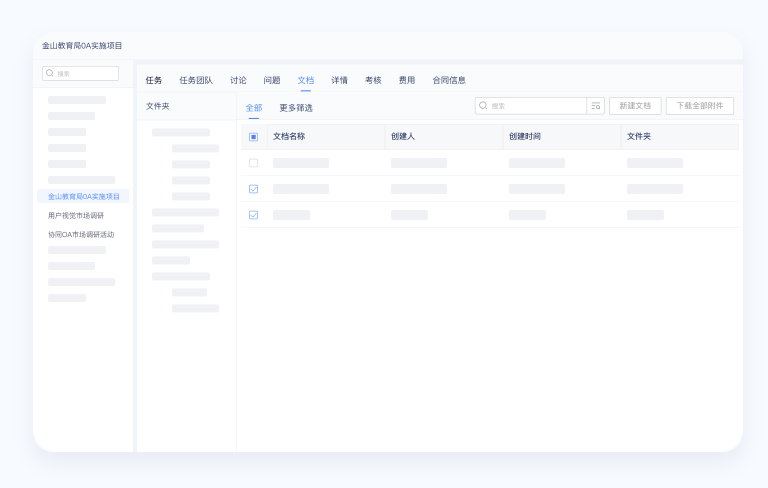Select 用户视觉市场调研 in the sidebar

[76, 216]
